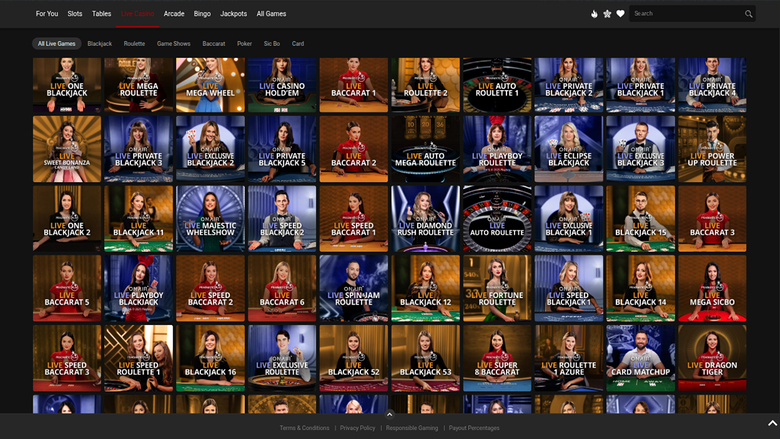Viewport: 780px width, 439px height.
Task: Click the footer collapse chevron
Action: pos(390,414)
